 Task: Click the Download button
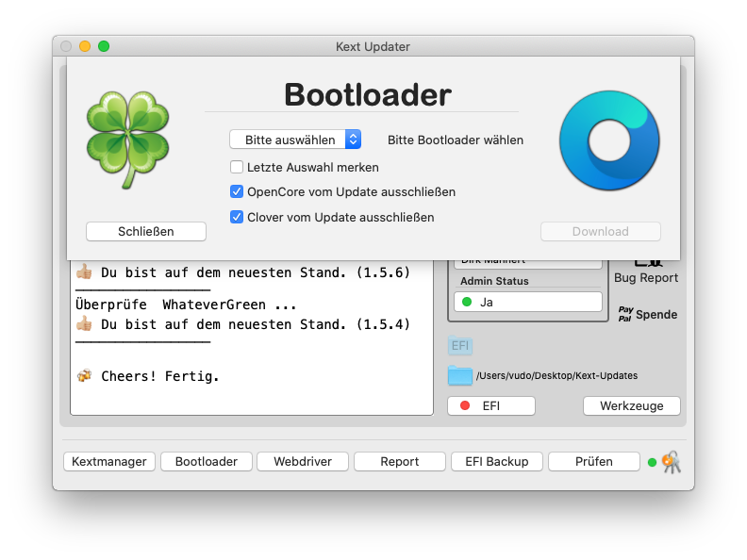pyautogui.click(x=600, y=231)
